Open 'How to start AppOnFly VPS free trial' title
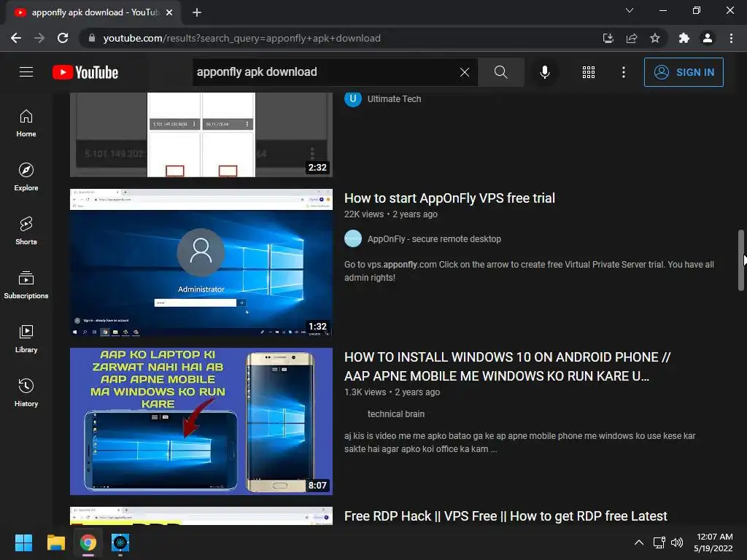Viewport: 747px width, 560px height. 449,198
